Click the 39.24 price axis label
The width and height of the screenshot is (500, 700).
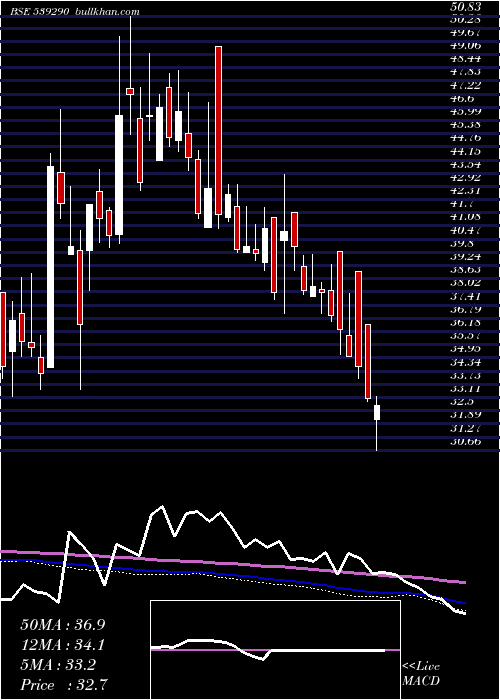point(465,257)
